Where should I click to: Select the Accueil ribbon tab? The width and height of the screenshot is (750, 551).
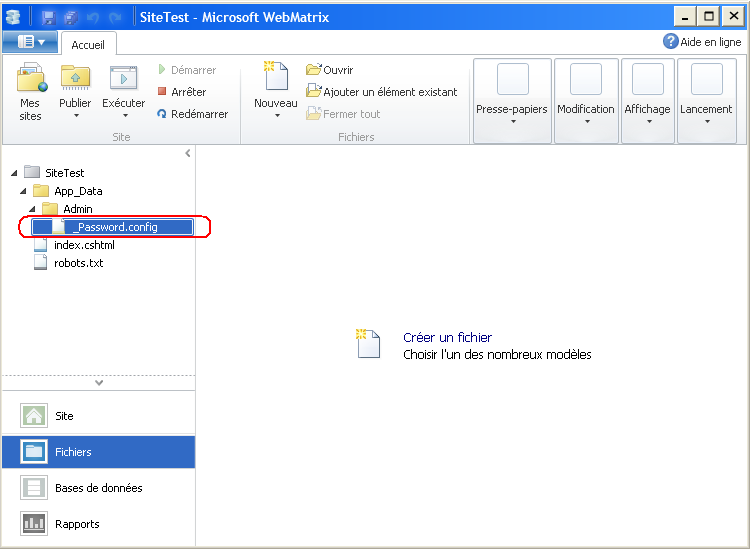point(89,45)
